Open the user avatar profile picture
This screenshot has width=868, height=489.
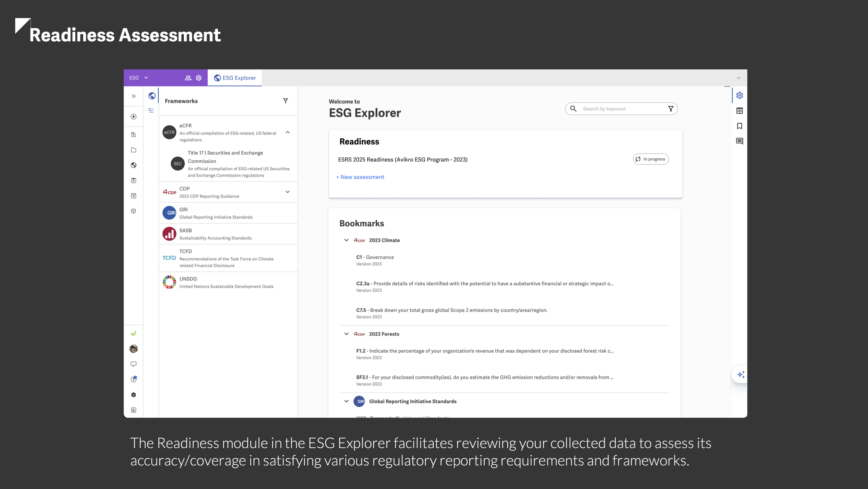coord(134,349)
